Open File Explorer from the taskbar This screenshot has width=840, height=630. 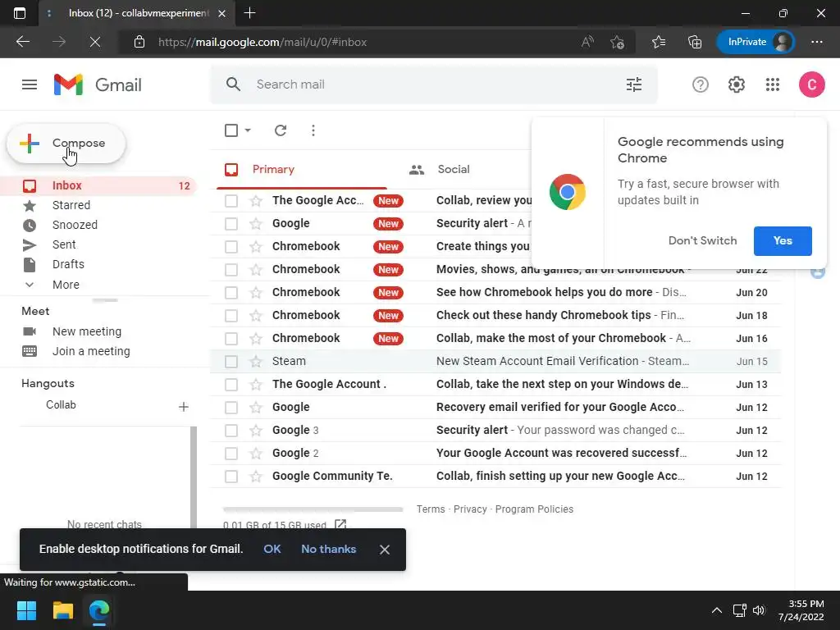tap(62, 610)
